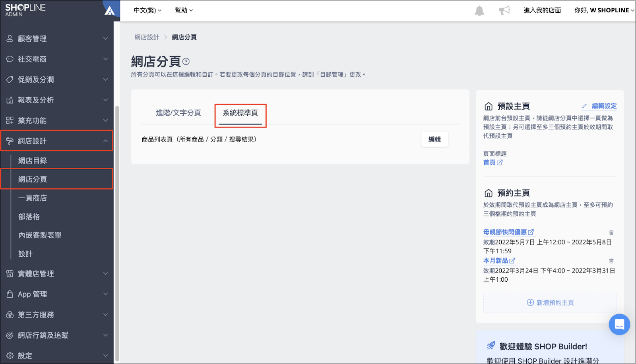Select the 系統標準頁 tab
The image size is (636, 364).
tap(240, 113)
